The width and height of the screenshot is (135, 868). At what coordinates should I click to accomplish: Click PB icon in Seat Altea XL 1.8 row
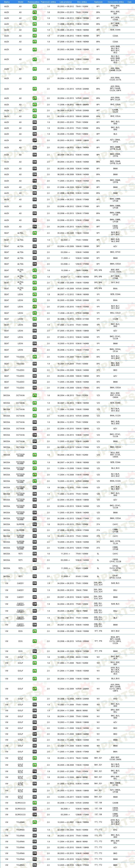tap(34, 277)
